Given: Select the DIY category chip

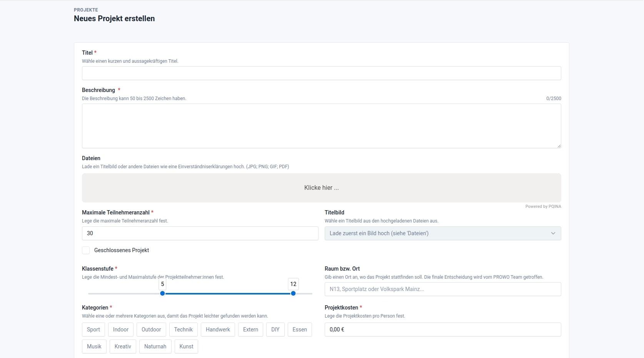Looking at the screenshot, I should 275,330.
